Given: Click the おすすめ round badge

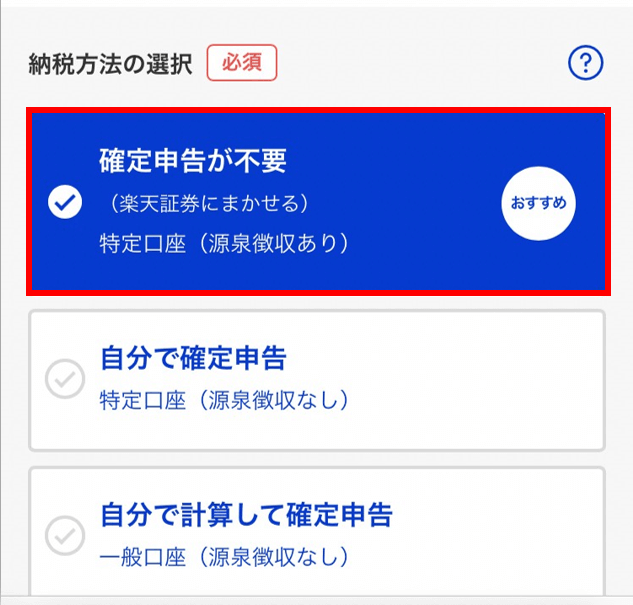Looking at the screenshot, I should point(539,203).
